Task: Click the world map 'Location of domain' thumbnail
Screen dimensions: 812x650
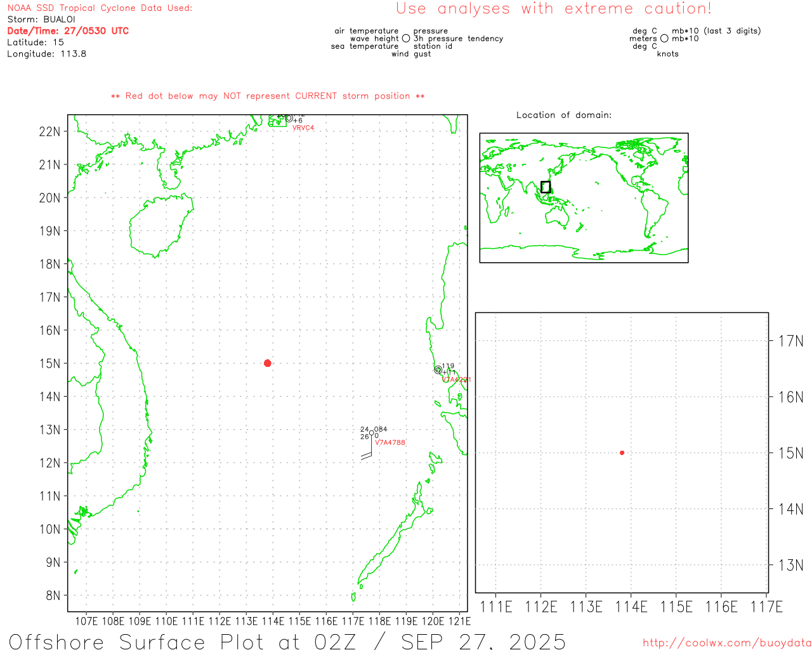Action: pos(584,198)
